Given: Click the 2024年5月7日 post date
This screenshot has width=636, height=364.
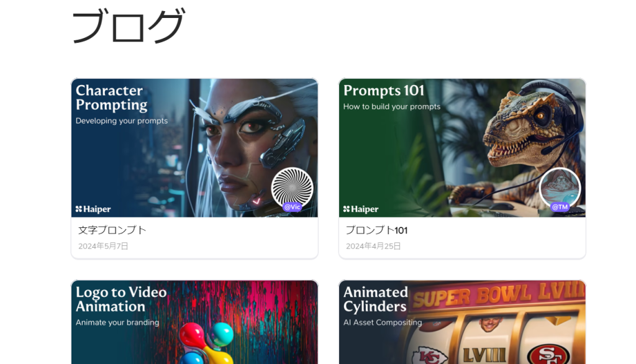Looking at the screenshot, I should 103,246.
